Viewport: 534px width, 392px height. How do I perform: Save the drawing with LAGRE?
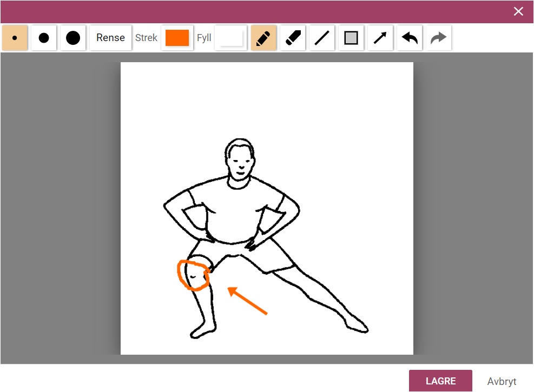(441, 381)
